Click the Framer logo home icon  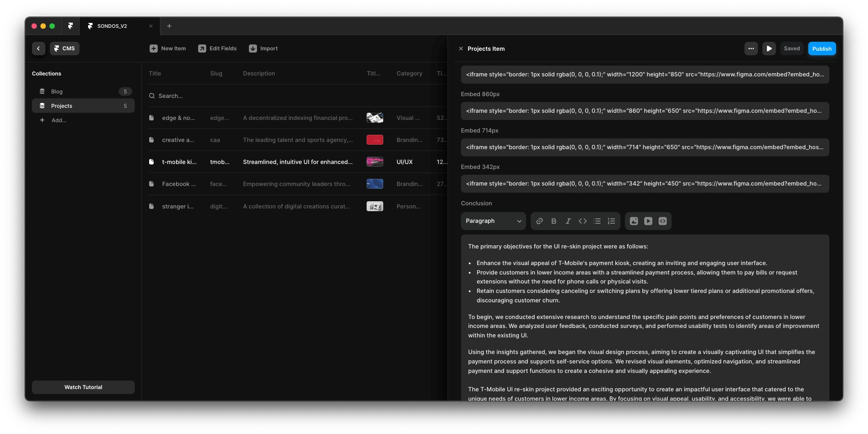[x=71, y=26]
